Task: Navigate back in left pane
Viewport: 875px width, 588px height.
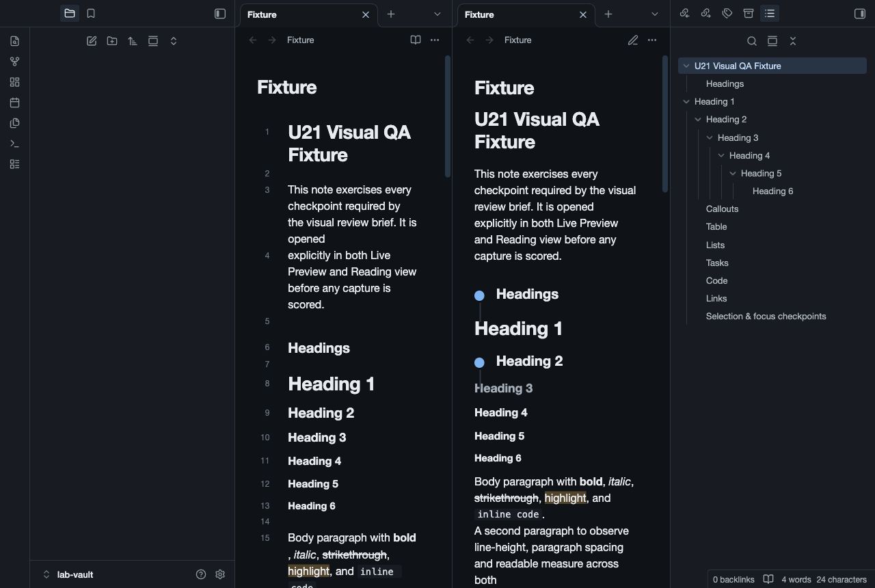Action: tap(253, 40)
